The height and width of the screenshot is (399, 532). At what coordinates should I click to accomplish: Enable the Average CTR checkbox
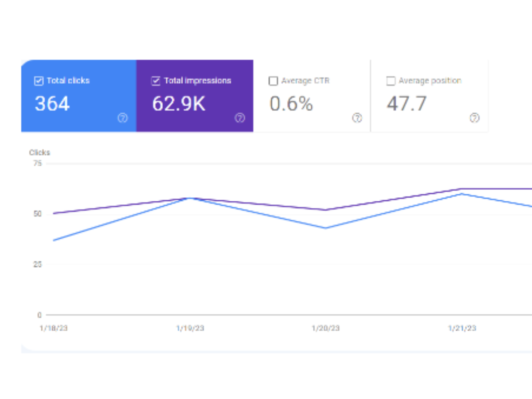click(x=273, y=81)
